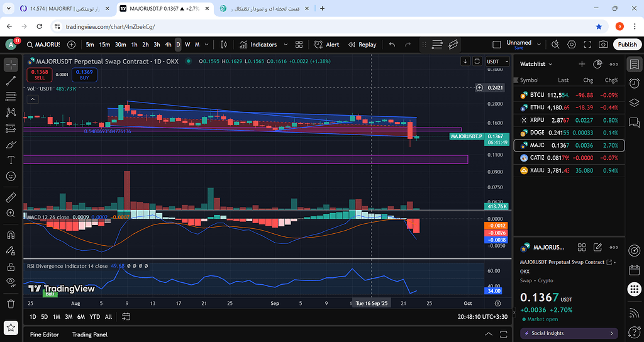
Task: Open the Alerts clock panel in right sidebar
Action: click(x=634, y=84)
